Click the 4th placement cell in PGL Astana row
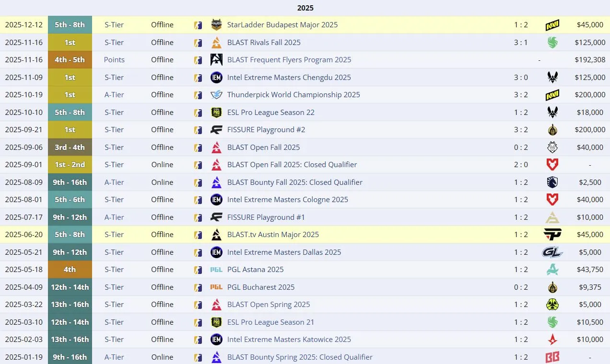This screenshot has height=364, width=610. [x=70, y=270]
